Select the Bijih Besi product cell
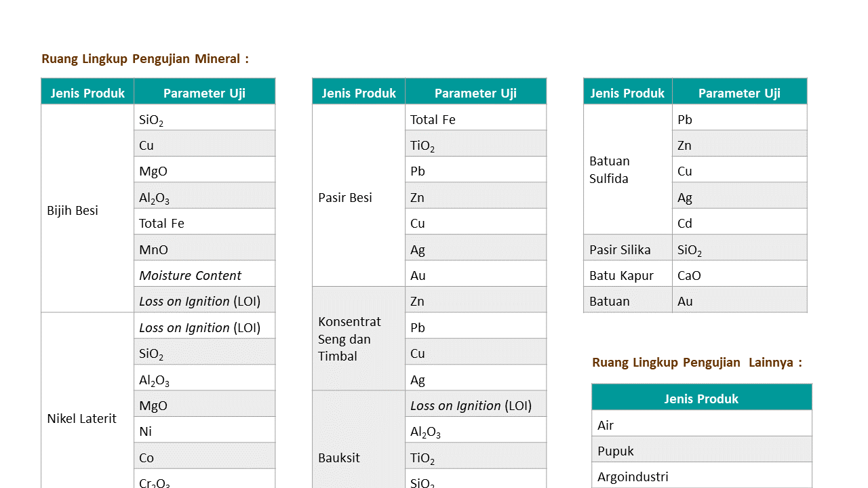 pyautogui.click(x=87, y=210)
